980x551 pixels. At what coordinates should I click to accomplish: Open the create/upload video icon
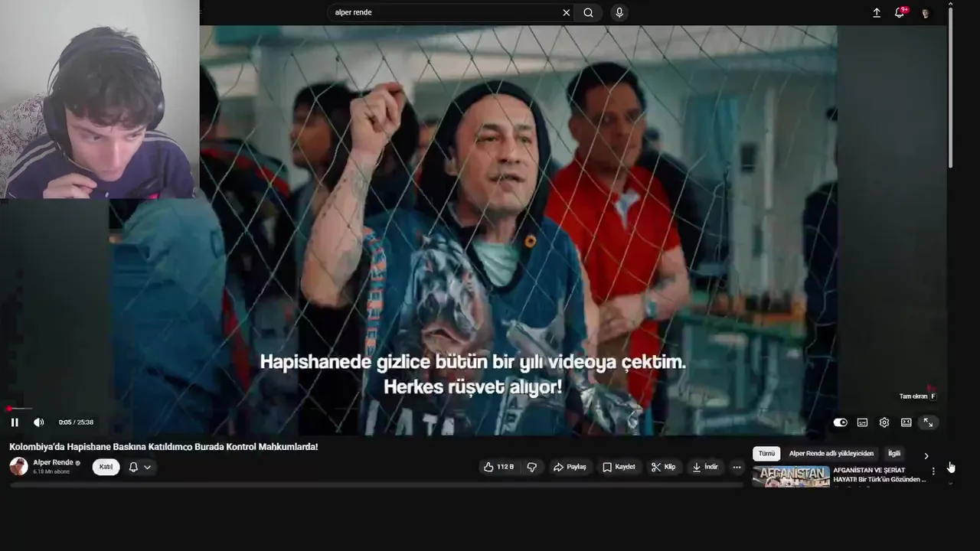pyautogui.click(x=877, y=13)
